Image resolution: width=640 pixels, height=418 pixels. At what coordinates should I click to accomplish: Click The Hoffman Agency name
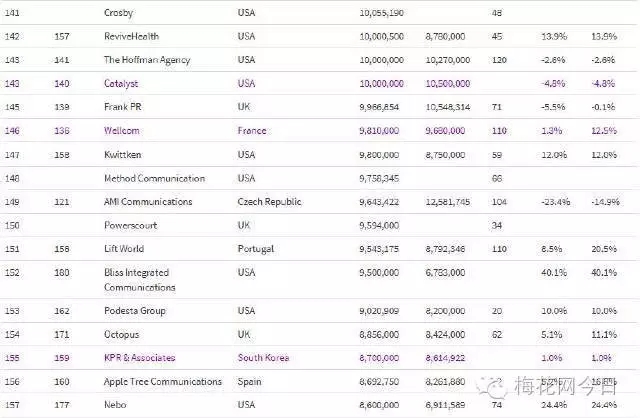147,60
